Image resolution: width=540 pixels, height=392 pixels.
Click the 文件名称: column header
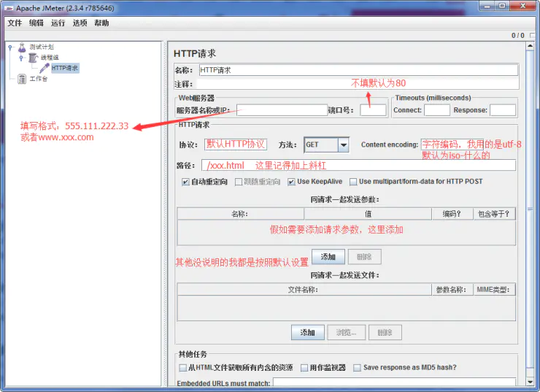304,290
